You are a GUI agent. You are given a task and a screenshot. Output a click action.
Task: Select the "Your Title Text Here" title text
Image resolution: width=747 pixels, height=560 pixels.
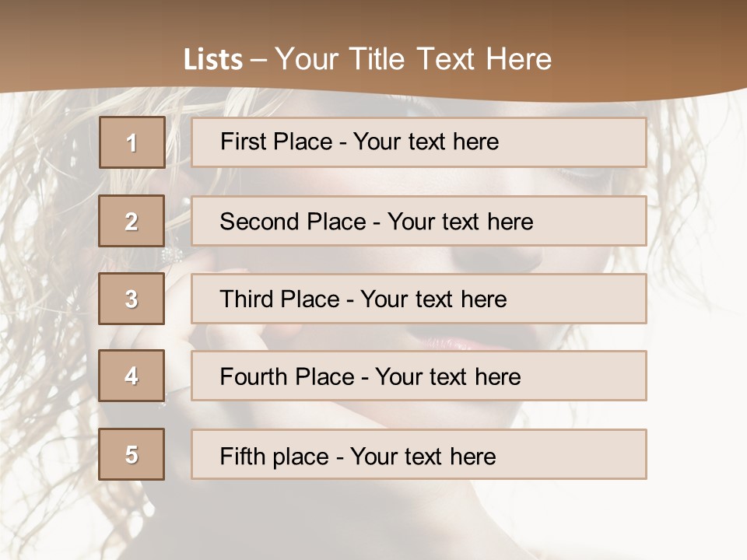point(413,59)
